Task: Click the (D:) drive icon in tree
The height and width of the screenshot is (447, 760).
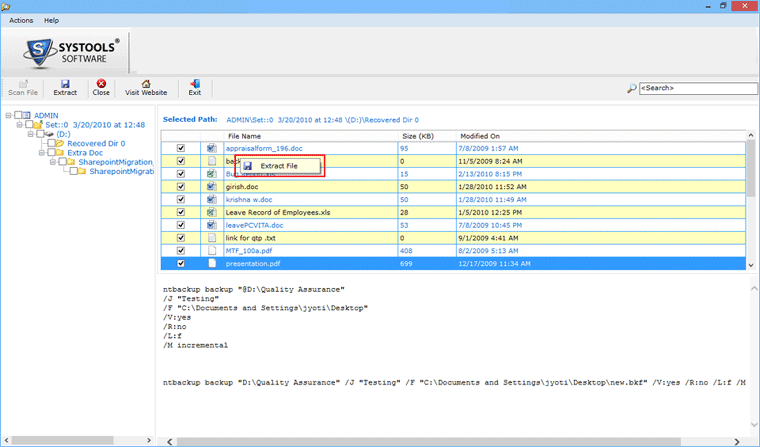Action: click(x=49, y=134)
